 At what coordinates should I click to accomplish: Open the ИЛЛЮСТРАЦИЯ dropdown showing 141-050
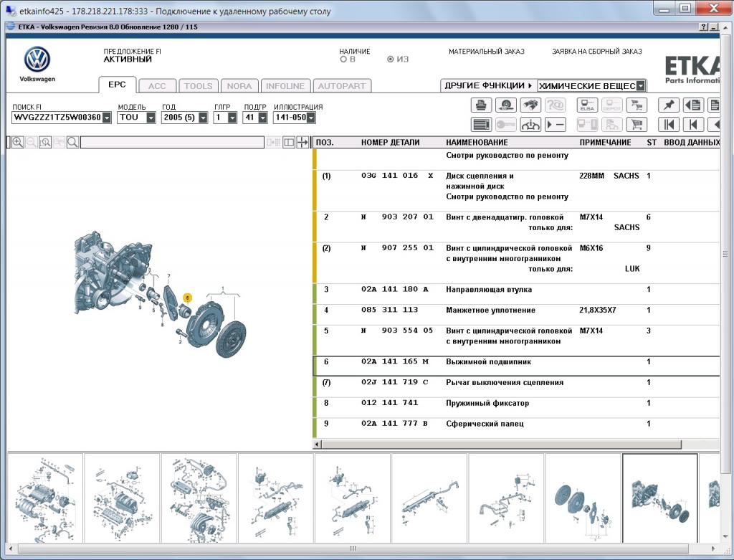[311, 118]
